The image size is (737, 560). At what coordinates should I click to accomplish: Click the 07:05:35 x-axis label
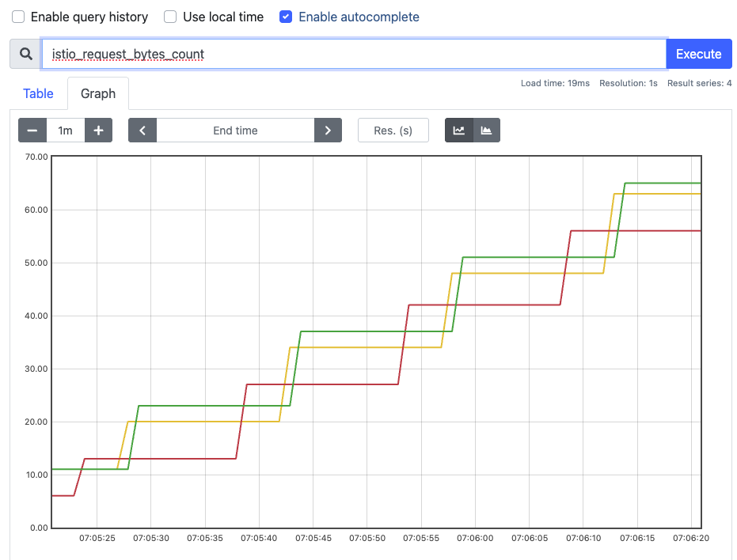(205, 539)
